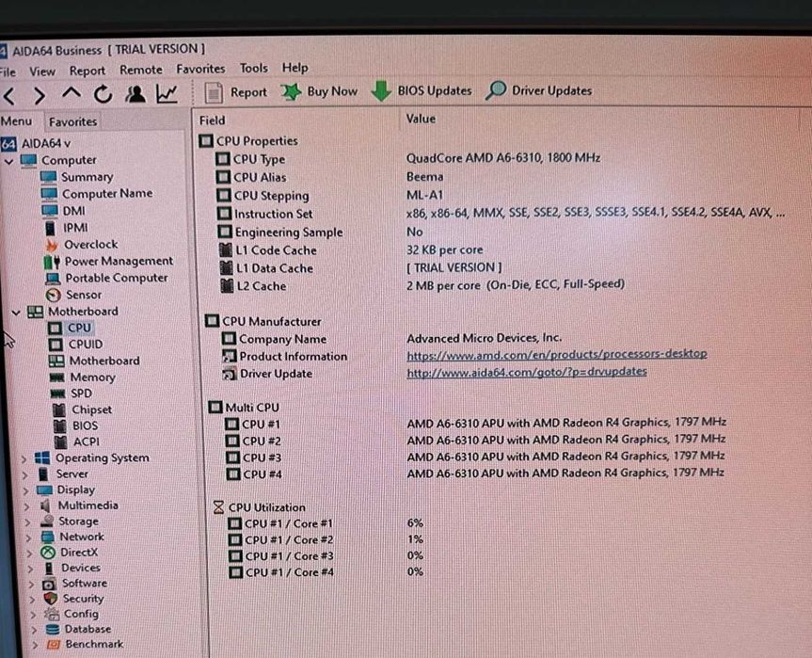Click the Value column header
812x658 pixels.
tap(420, 120)
